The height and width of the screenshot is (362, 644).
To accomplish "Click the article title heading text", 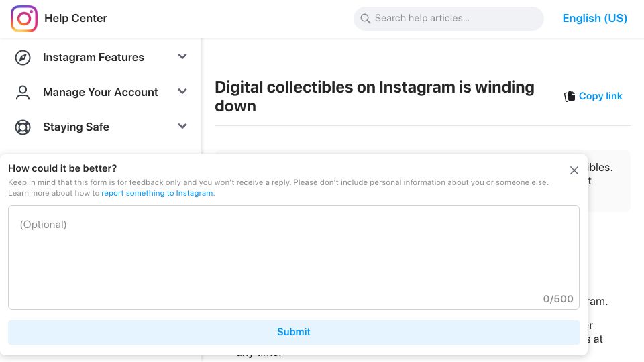I will tap(374, 97).
